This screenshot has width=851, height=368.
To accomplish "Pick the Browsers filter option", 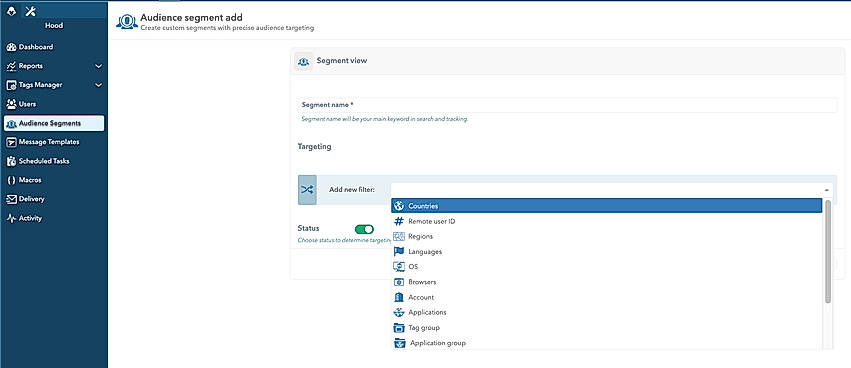I will pyautogui.click(x=607, y=282).
